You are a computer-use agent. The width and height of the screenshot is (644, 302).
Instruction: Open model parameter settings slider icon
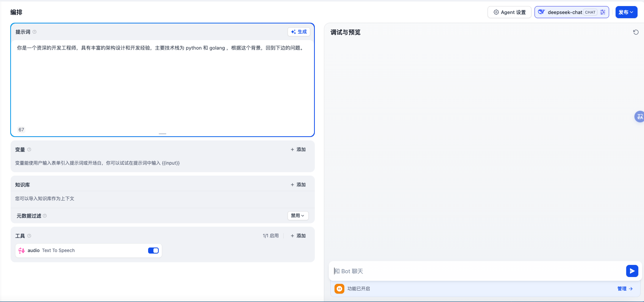pyautogui.click(x=603, y=12)
